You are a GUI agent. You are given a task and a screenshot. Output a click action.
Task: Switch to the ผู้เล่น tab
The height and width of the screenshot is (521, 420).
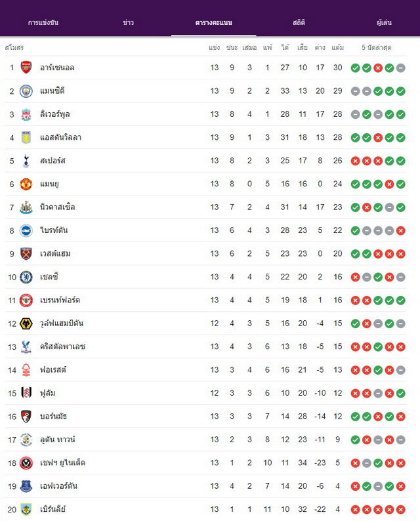click(384, 22)
